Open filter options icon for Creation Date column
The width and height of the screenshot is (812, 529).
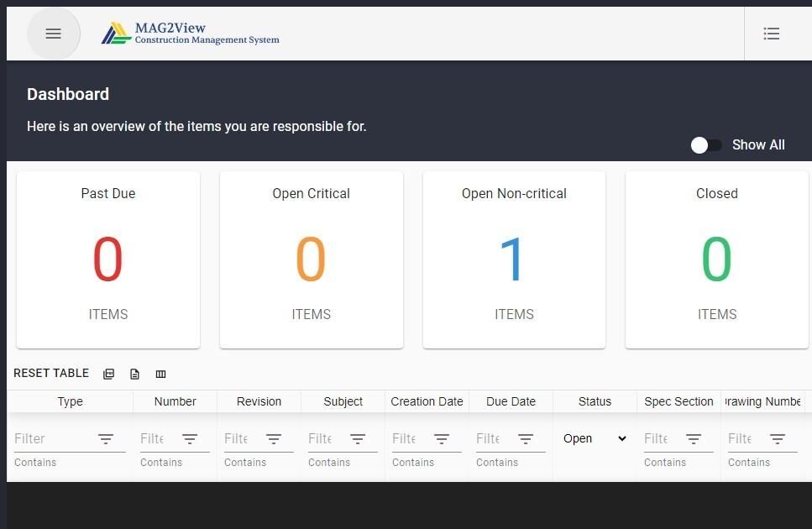pyautogui.click(x=441, y=439)
